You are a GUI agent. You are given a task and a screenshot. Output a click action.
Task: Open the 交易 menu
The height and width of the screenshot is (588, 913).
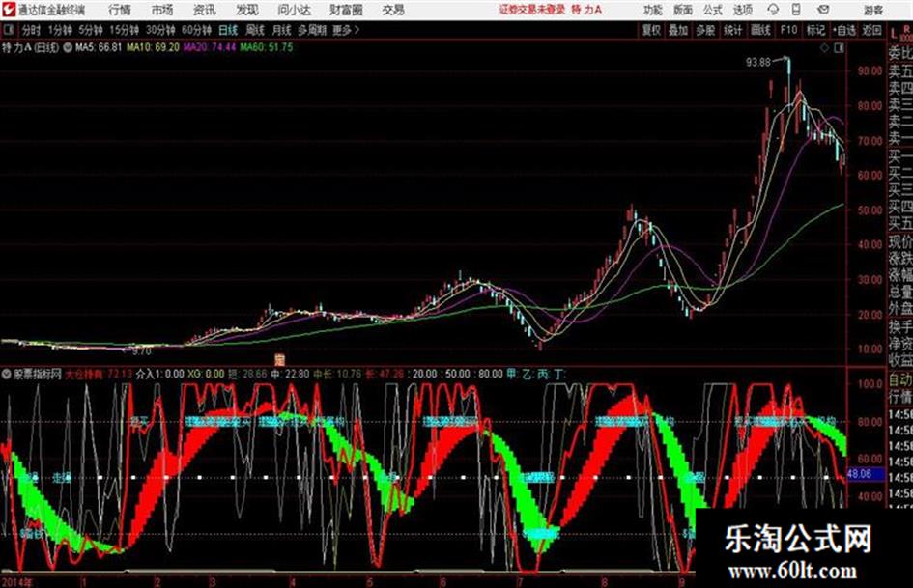pos(393,10)
